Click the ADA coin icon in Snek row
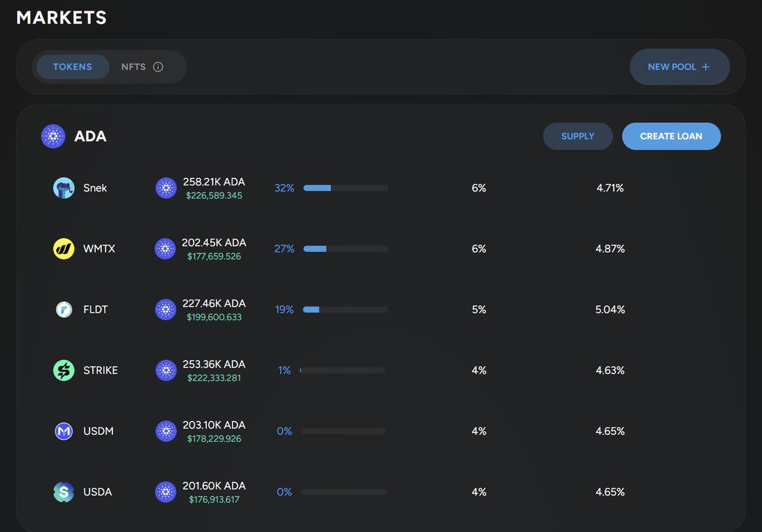 (x=166, y=188)
